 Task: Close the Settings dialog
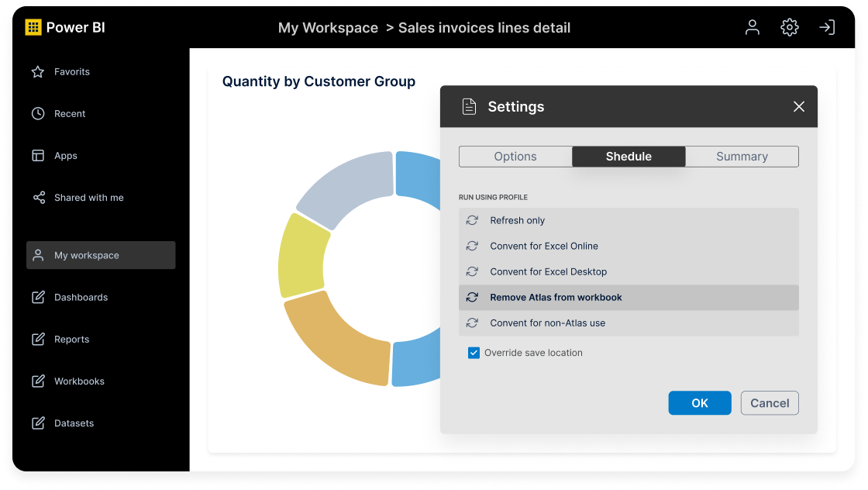click(799, 107)
